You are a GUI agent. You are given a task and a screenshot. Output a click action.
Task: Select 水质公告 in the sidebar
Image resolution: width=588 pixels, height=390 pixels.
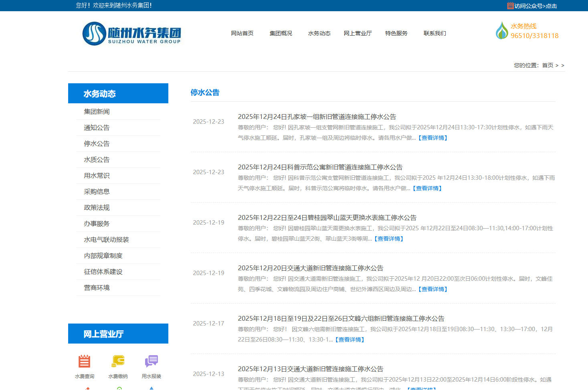tap(97, 160)
